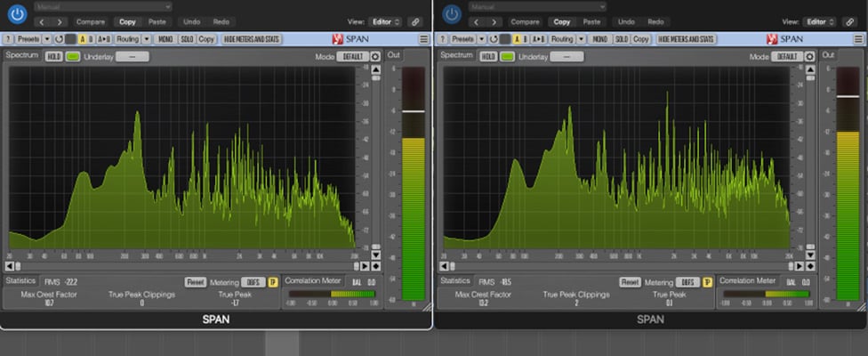Screen dimensions: 868x356
Task: Click Compare in the right window header
Action: 526,22
